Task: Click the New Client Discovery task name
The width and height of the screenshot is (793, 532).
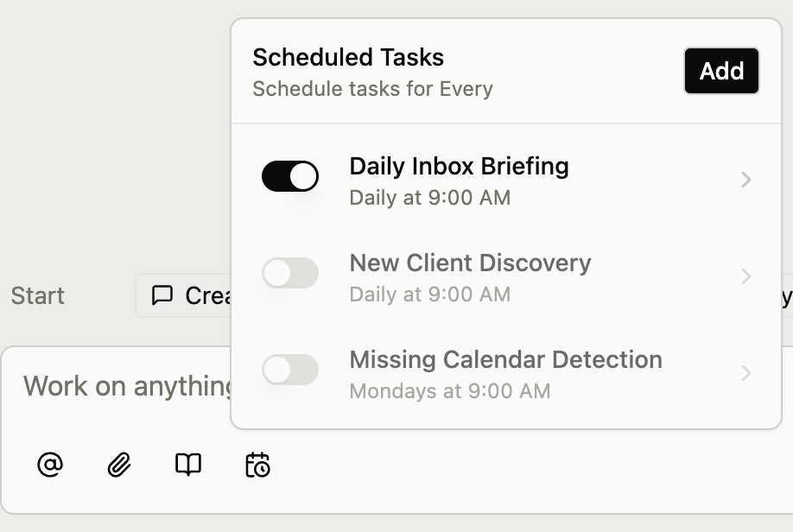Action: point(470,263)
